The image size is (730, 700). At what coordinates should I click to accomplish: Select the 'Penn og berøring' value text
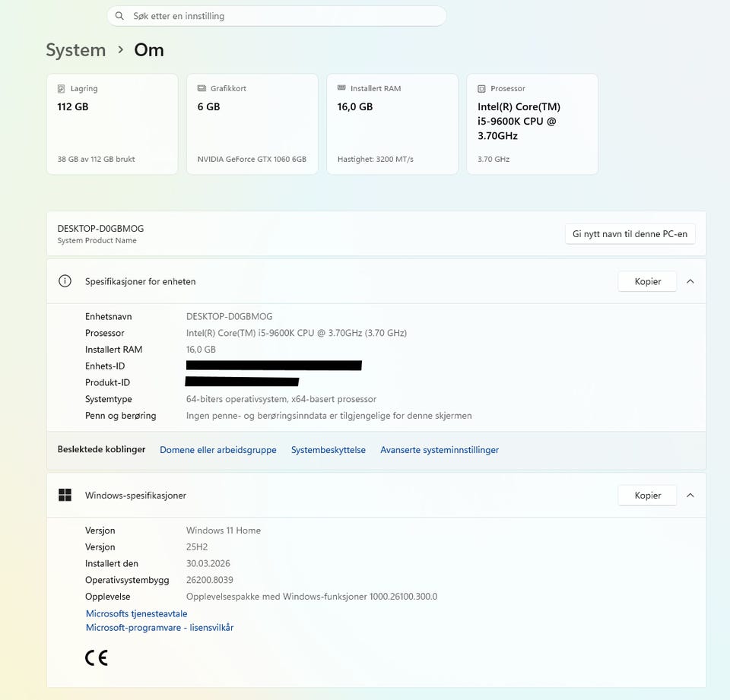(329, 416)
